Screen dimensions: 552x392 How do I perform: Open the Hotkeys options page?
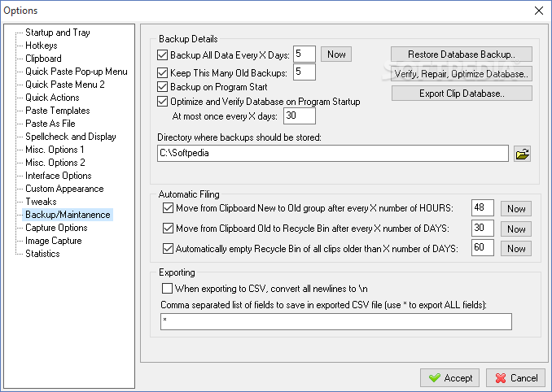[41, 46]
